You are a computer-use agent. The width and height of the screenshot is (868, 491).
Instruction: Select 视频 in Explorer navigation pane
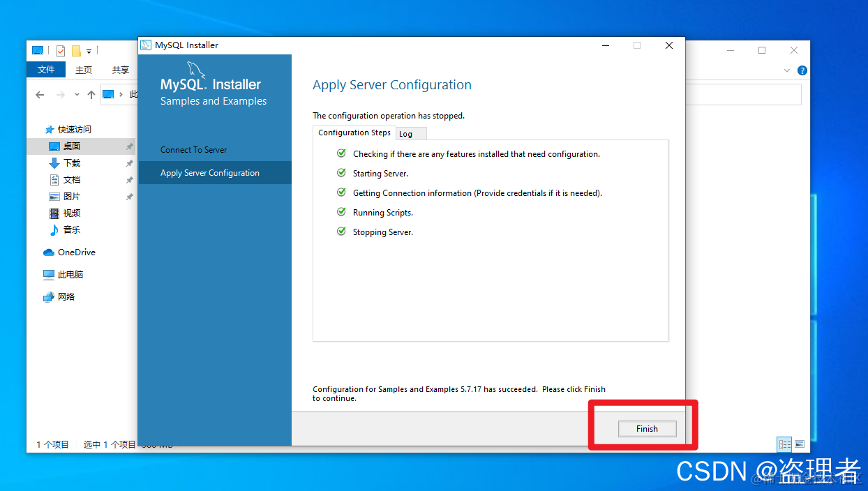coord(72,213)
